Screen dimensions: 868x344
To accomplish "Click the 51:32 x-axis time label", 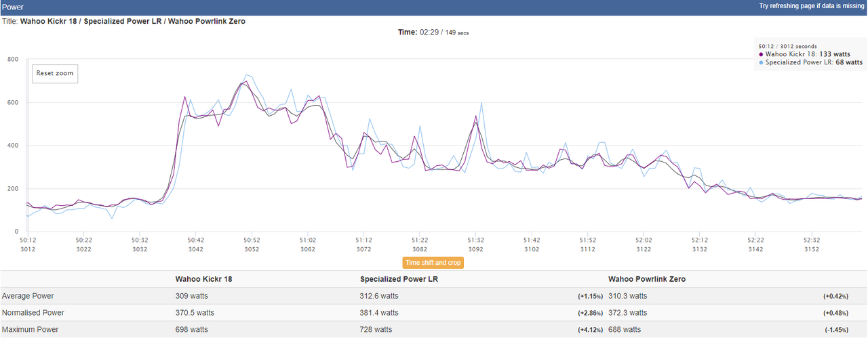I will (x=476, y=240).
